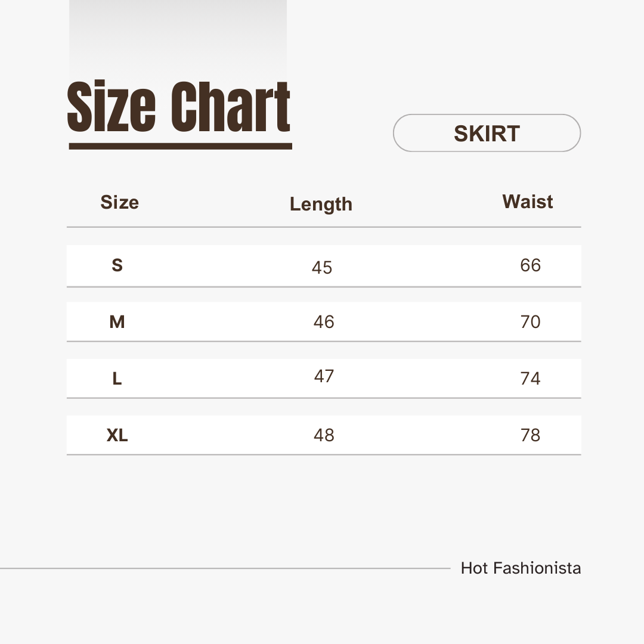Viewport: 644px width, 644px height.
Task: Select the length value 47
Action: pos(324,376)
